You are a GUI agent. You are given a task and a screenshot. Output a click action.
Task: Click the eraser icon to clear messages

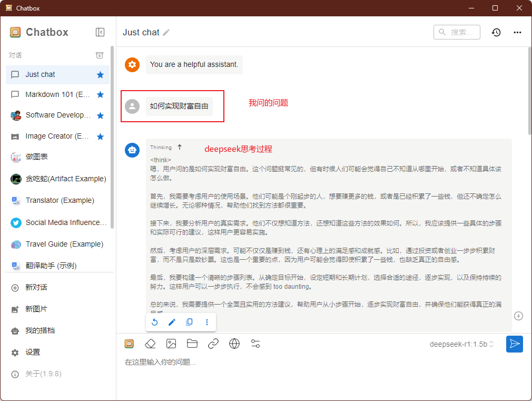coord(150,344)
